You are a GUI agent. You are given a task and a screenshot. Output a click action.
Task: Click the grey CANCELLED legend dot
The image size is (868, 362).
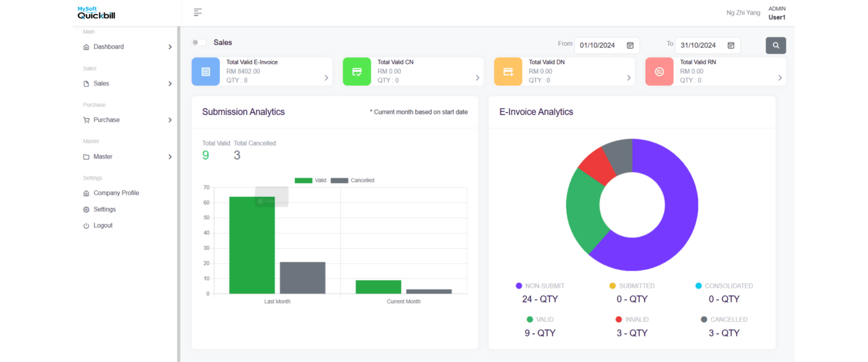pos(704,320)
